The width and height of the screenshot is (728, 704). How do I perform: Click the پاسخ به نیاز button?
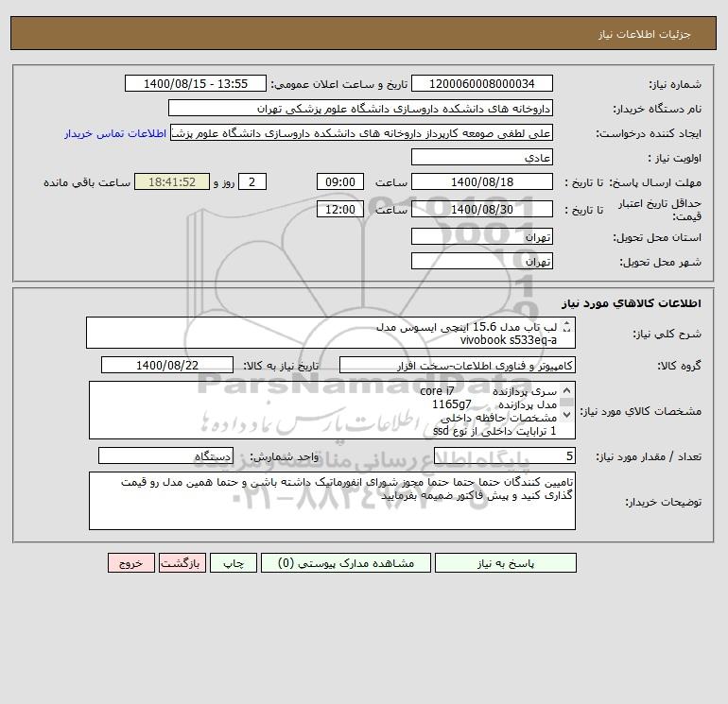click(x=505, y=563)
